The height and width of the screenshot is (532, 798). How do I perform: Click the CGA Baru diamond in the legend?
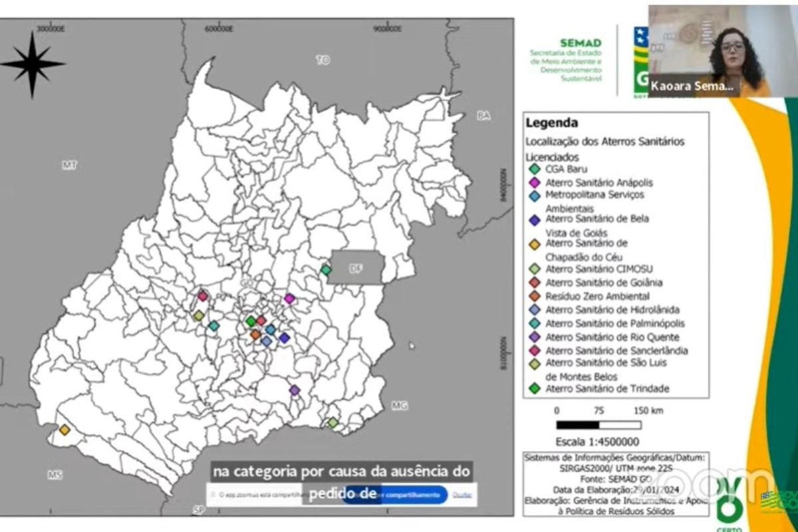point(534,169)
